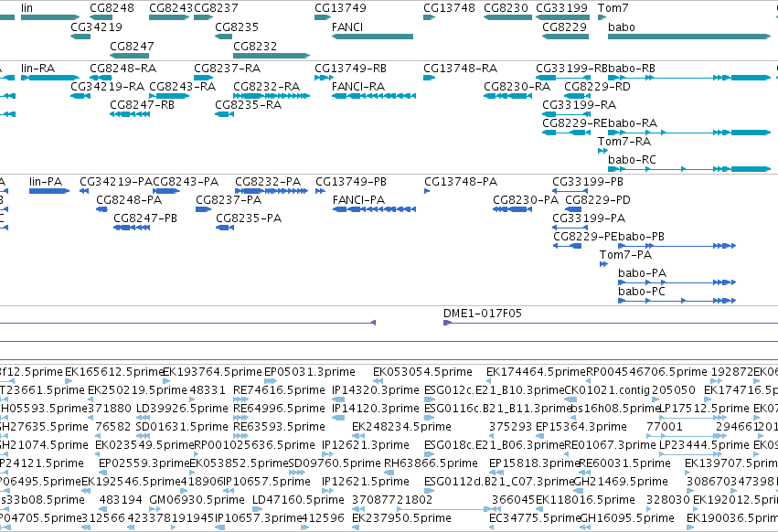Open transcript CG13749-RB
The image size is (778, 532).
[x=350, y=68]
